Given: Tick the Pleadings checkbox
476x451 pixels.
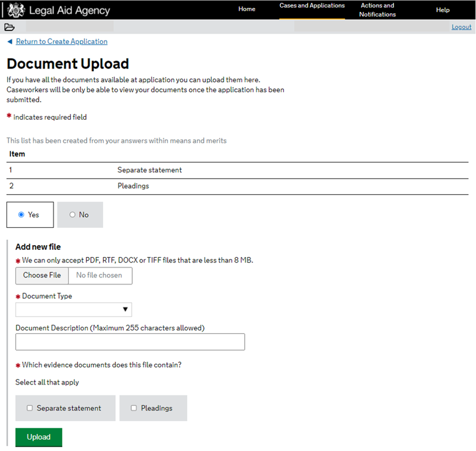Looking at the screenshot, I should click(134, 408).
